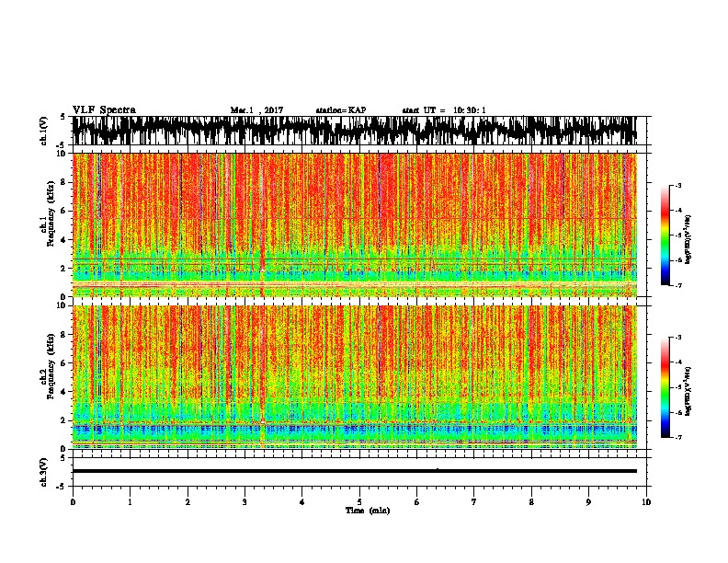Click the 'VLF Spectra' title text

[104, 110]
